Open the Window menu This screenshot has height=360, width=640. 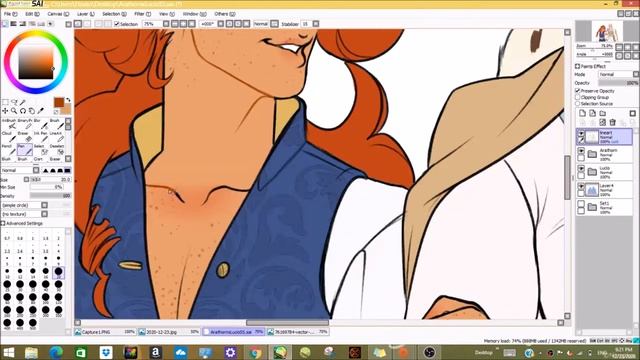[194, 14]
